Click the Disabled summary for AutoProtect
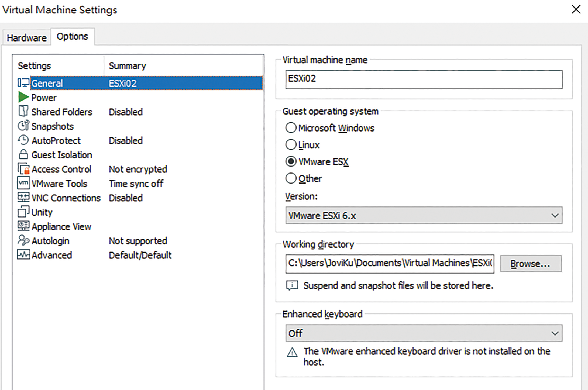 (x=126, y=140)
